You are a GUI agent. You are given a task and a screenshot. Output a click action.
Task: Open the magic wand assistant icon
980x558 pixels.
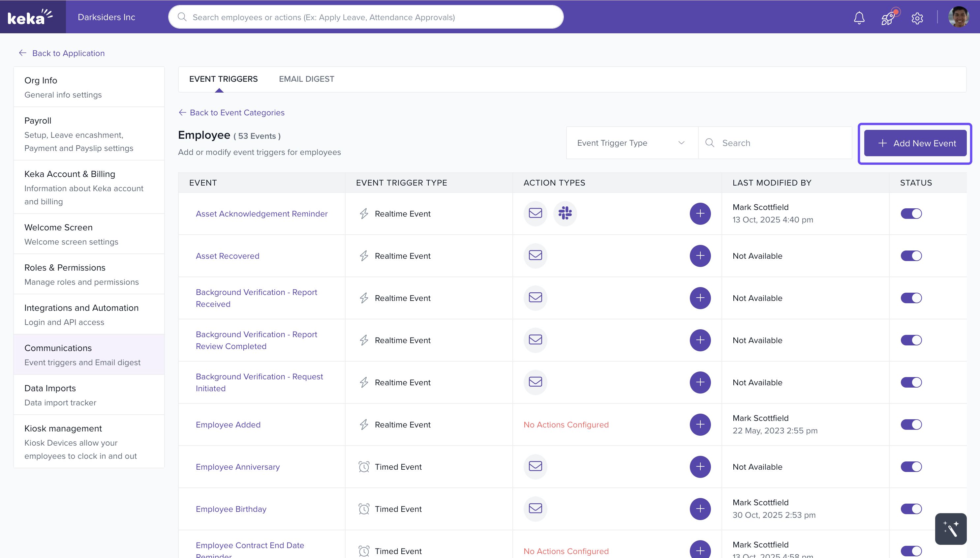[x=950, y=529]
